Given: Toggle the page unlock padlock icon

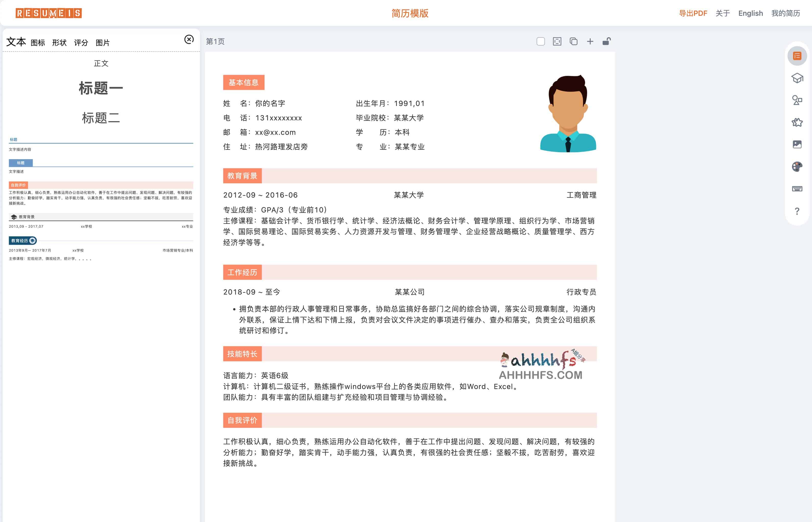Looking at the screenshot, I should [x=606, y=41].
